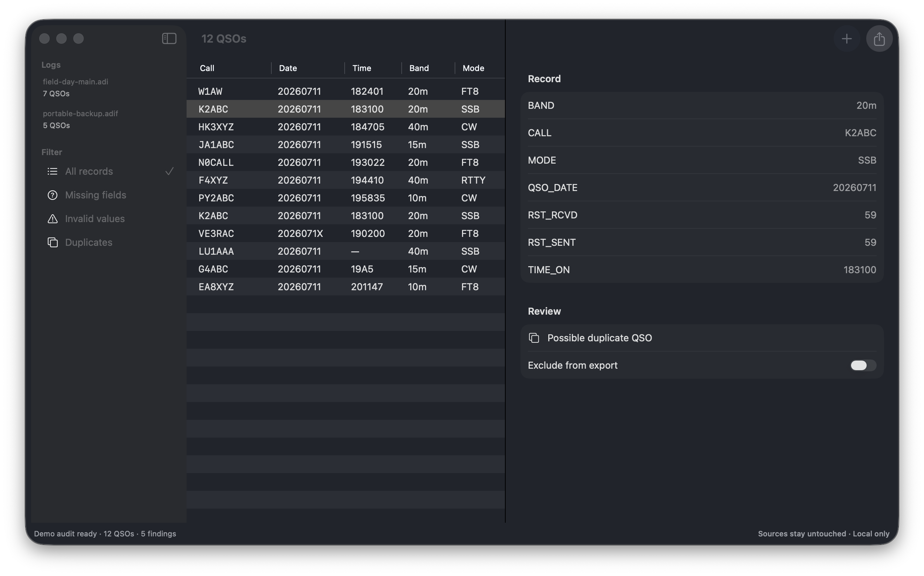Image resolution: width=924 pixels, height=576 pixels.
Task: Toggle the sidebar visibility icon
Action: pos(169,38)
